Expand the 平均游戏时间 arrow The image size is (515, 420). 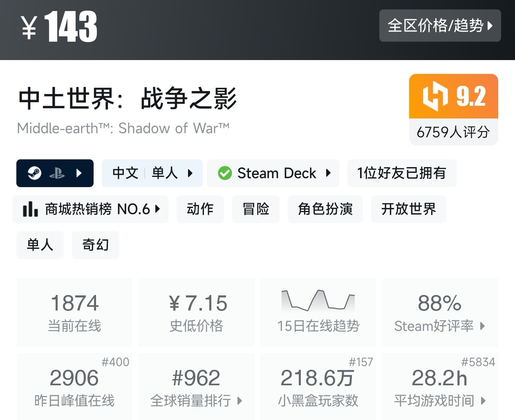point(483,401)
